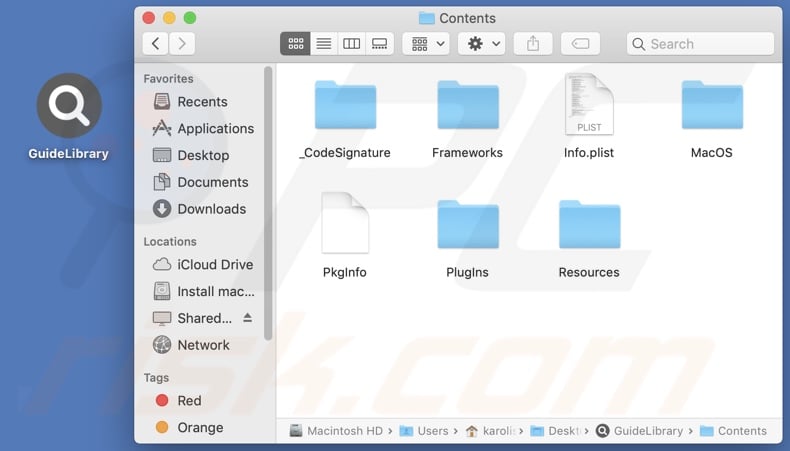Click the karolis home folder in the path bar
The image size is (790, 451).
pos(490,431)
